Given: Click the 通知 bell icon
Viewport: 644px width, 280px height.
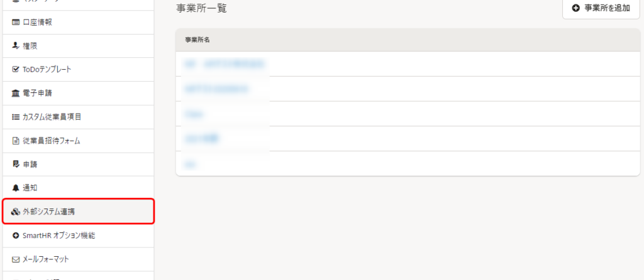Looking at the screenshot, I should tap(16, 188).
